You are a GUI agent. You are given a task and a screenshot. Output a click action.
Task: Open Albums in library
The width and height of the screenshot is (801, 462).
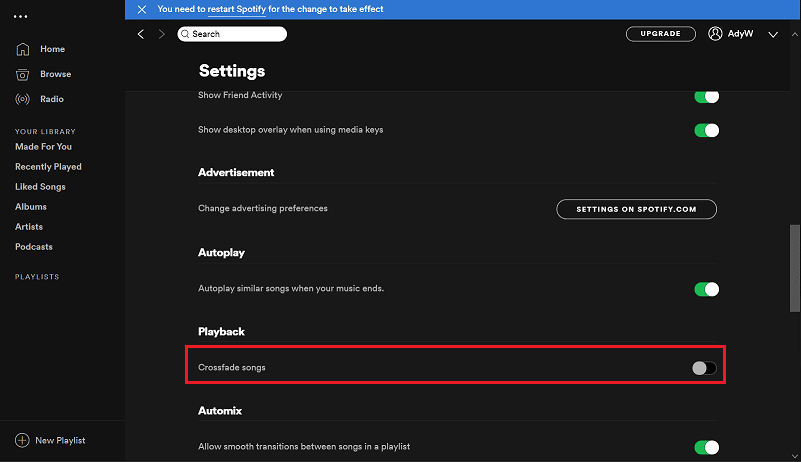(x=31, y=206)
